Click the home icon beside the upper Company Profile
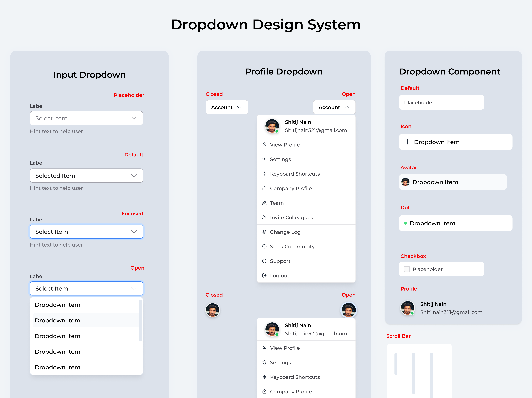The height and width of the screenshot is (398, 532). click(x=264, y=188)
